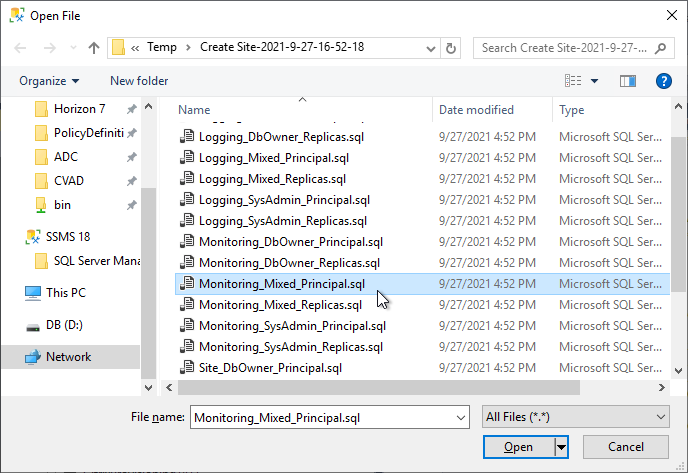Click the refresh icon in address bar
688x473 pixels.
(452, 48)
